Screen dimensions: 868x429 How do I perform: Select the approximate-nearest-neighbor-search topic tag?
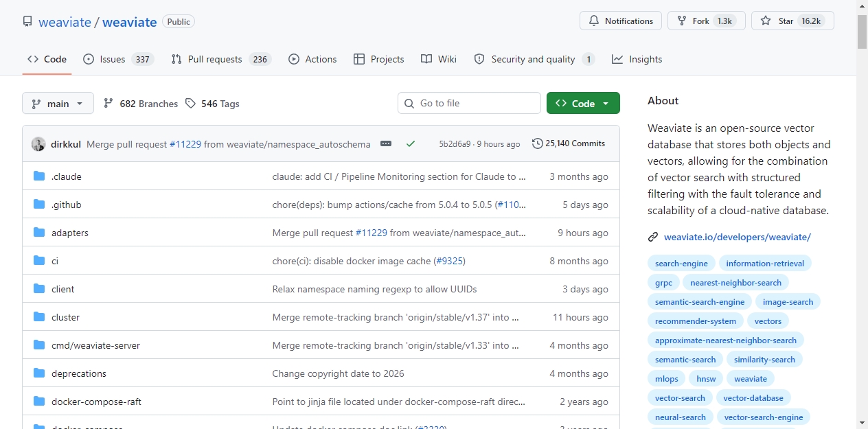(x=726, y=340)
